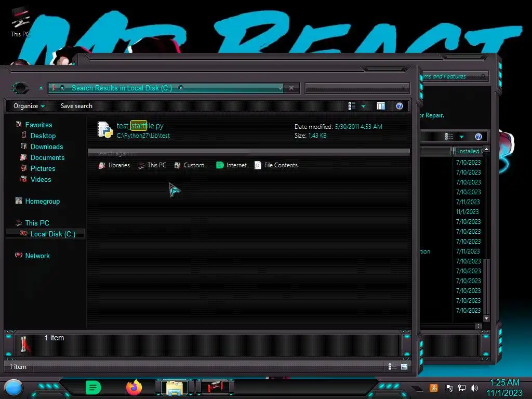Toggle the preview pane icon

pos(381,106)
